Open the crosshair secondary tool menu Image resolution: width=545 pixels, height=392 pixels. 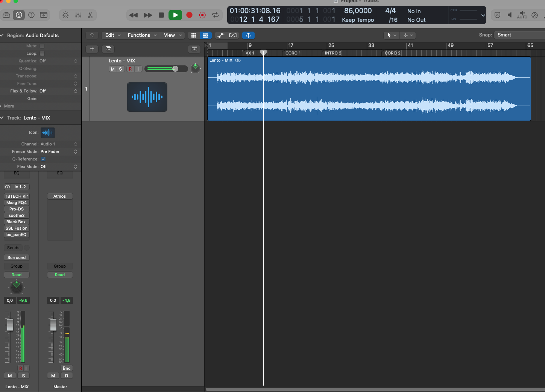(407, 35)
